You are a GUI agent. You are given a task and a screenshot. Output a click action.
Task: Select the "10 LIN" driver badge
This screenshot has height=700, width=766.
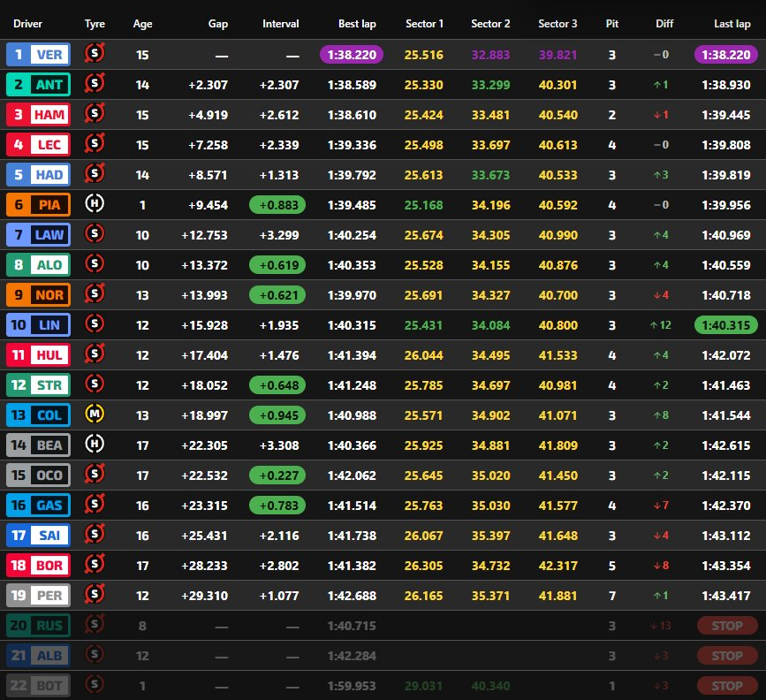38,325
